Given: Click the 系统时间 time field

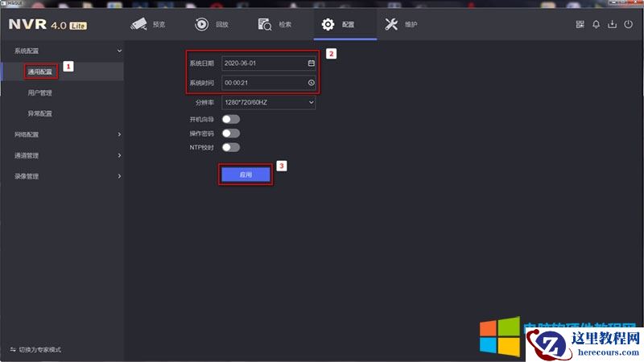Looking at the screenshot, I should [x=269, y=83].
